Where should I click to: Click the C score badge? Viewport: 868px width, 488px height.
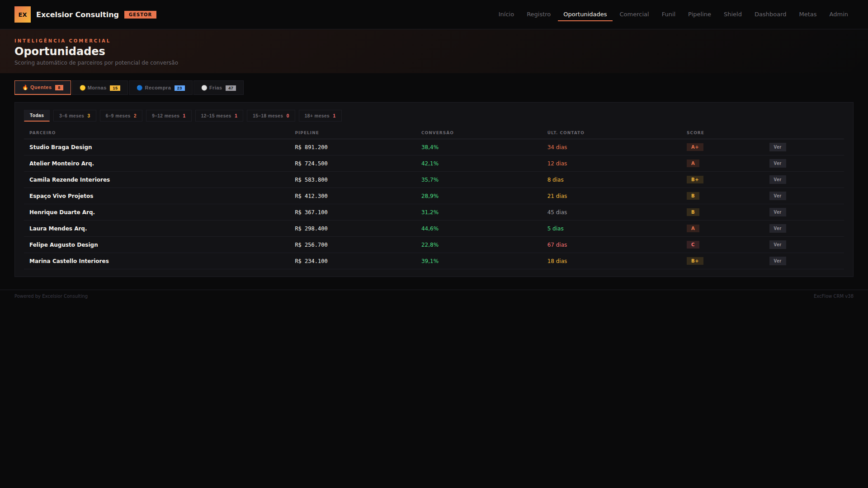tap(693, 245)
